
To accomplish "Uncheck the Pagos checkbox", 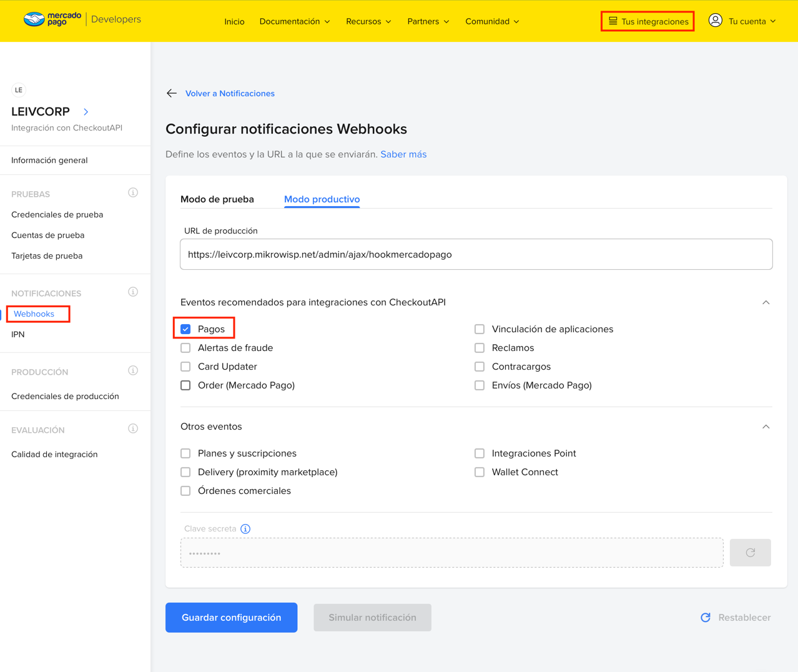I will (185, 329).
